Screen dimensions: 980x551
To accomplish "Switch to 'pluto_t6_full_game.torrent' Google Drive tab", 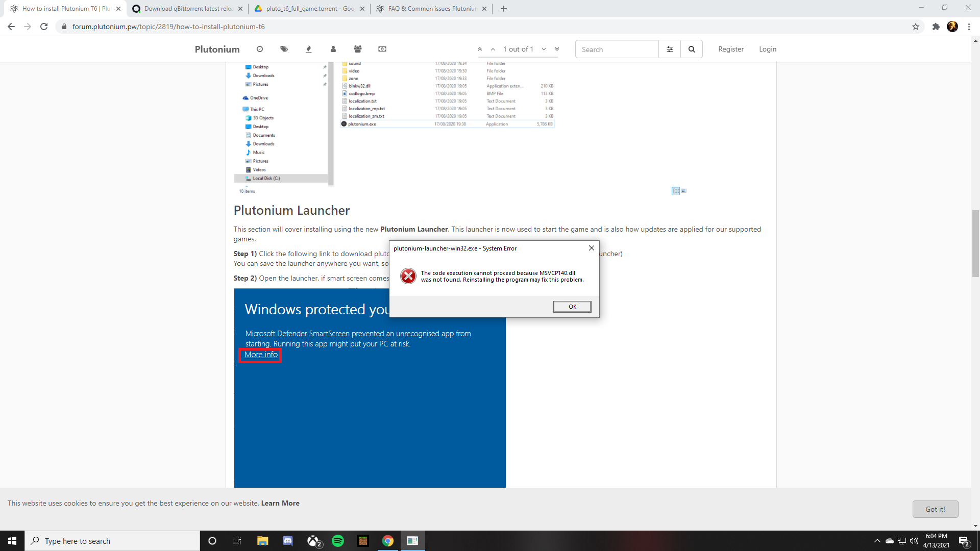I will coord(310,9).
